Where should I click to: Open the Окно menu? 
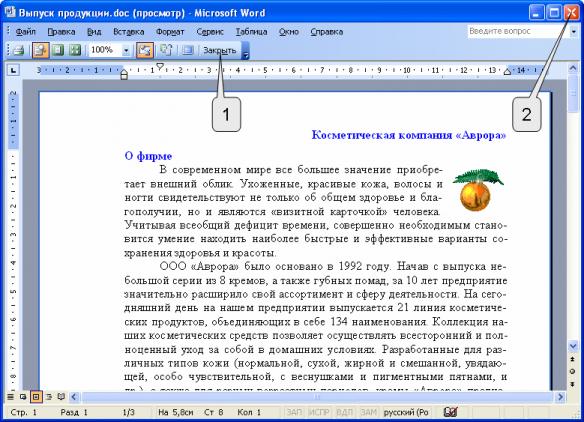pyautogui.click(x=289, y=32)
